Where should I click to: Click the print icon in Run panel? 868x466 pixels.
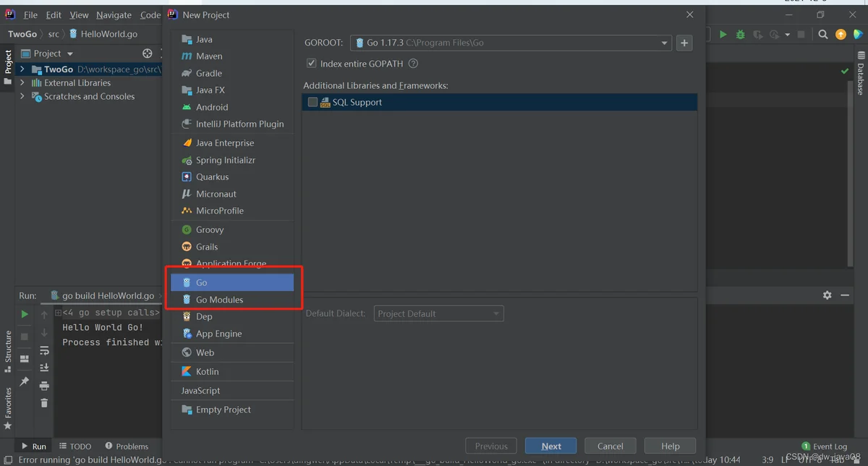click(44, 386)
